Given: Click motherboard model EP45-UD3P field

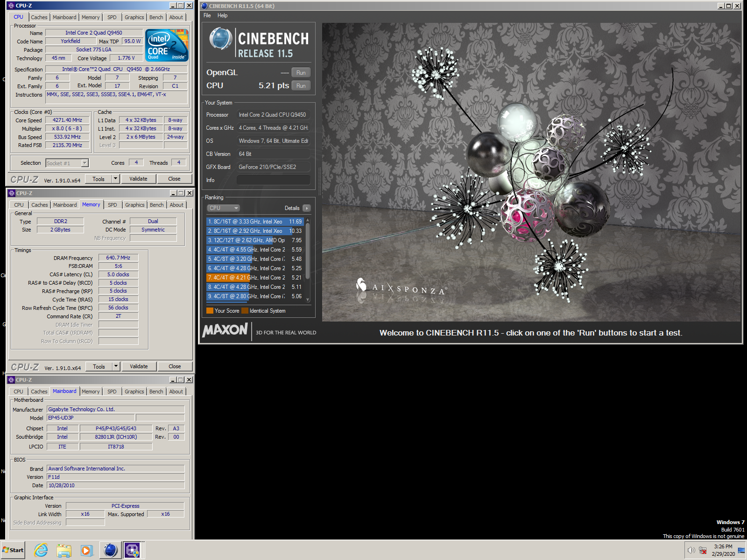Looking at the screenshot, I should [91, 418].
